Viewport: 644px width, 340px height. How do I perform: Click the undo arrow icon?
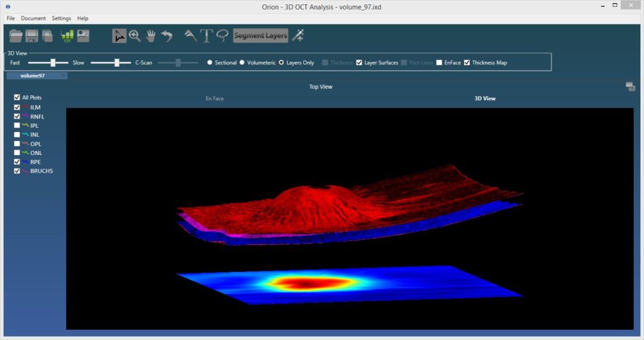167,36
